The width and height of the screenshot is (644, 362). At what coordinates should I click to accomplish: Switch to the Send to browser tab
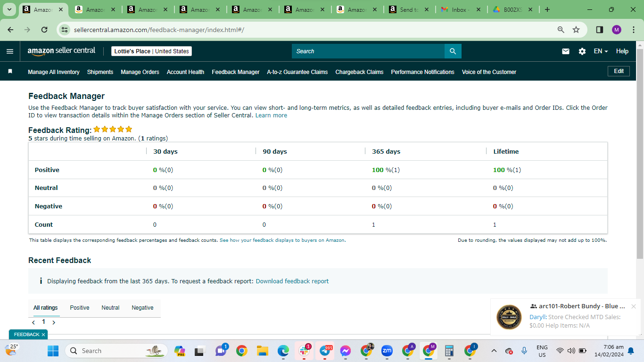409,9
